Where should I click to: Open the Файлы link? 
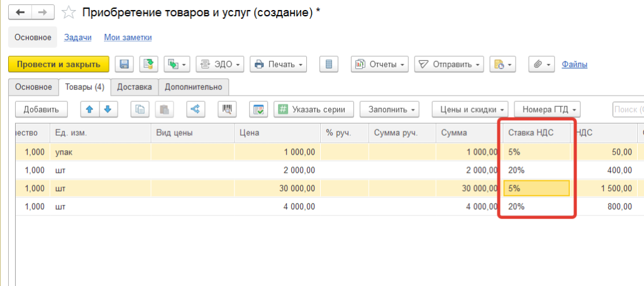coord(574,64)
